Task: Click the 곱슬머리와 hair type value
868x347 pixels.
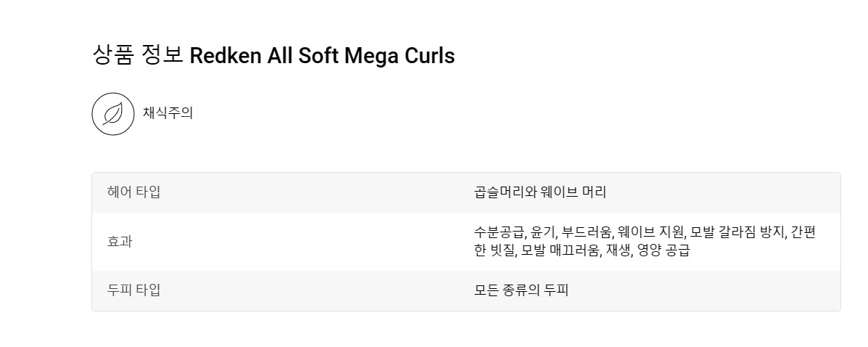Action: [506, 192]
